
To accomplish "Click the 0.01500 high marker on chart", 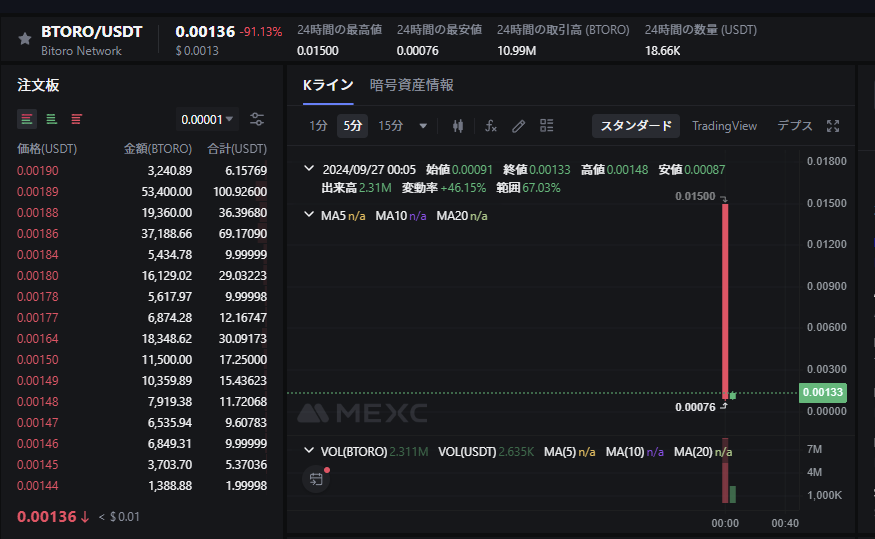I will click(x=695, y=196).
